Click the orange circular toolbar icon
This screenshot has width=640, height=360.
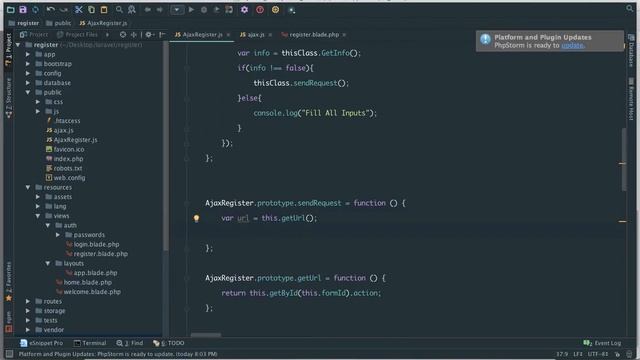(x=276, y=9)
